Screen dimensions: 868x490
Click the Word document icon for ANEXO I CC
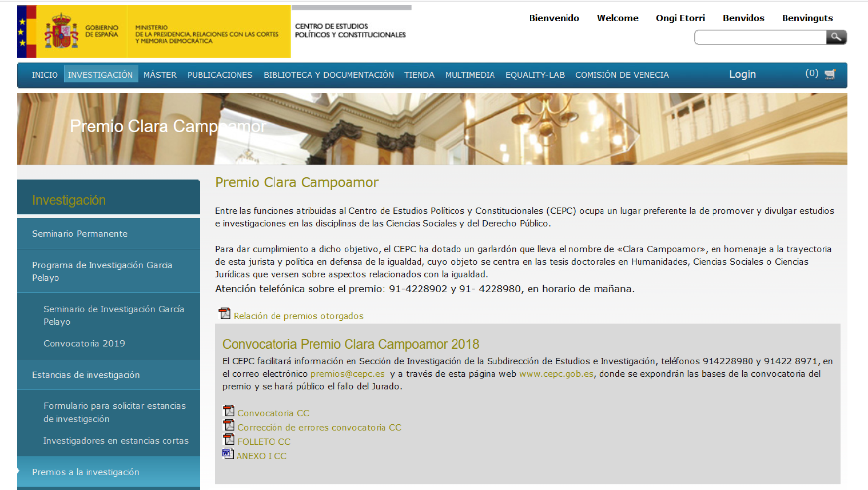[228, 454]
